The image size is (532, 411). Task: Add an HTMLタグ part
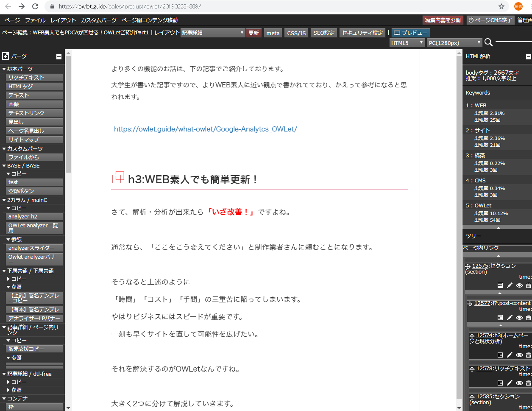pyautogui.click(x=34, y=86)
